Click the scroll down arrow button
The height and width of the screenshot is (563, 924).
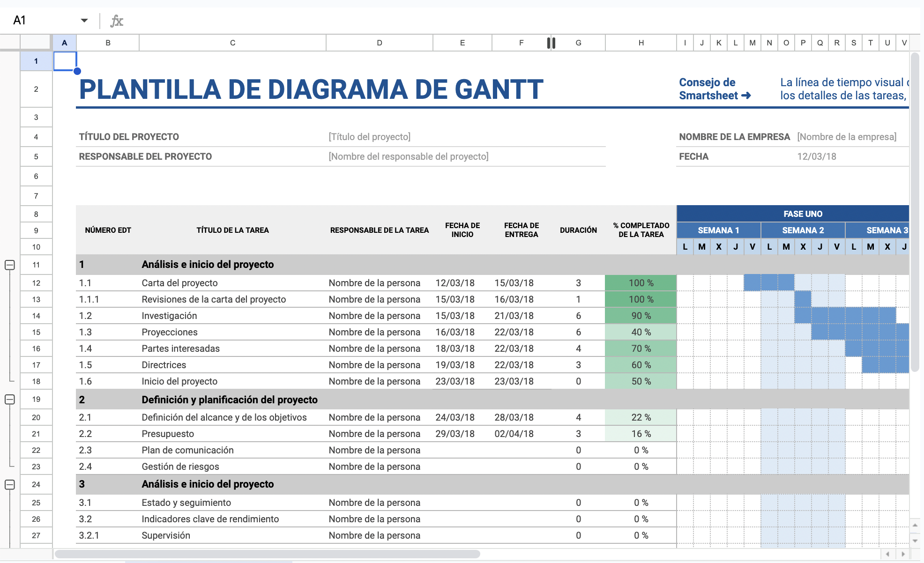pos(915,541)
